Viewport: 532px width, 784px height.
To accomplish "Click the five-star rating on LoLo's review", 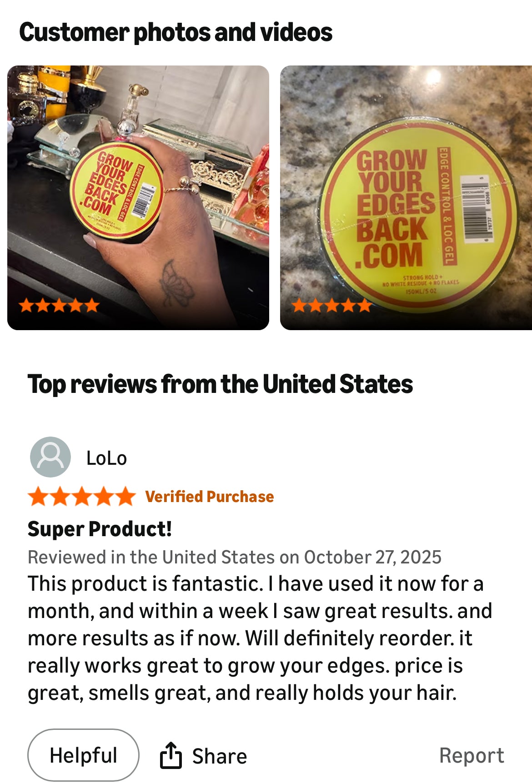I will coord(82,496).
